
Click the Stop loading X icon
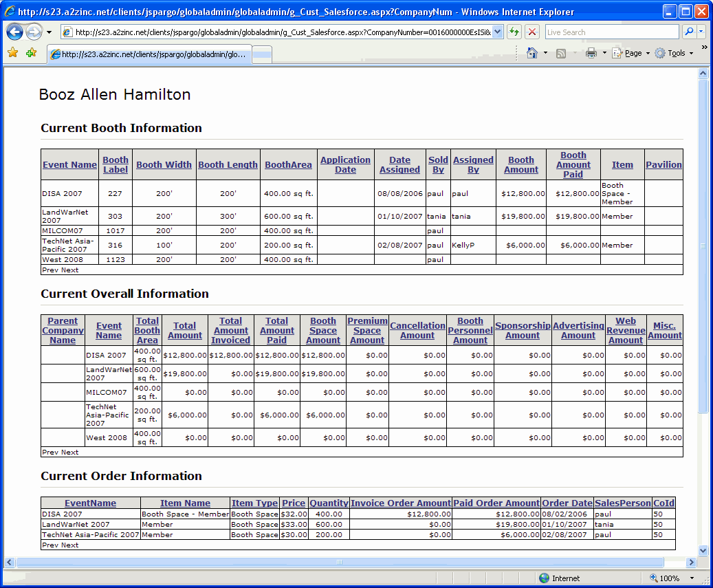(531, 32)
